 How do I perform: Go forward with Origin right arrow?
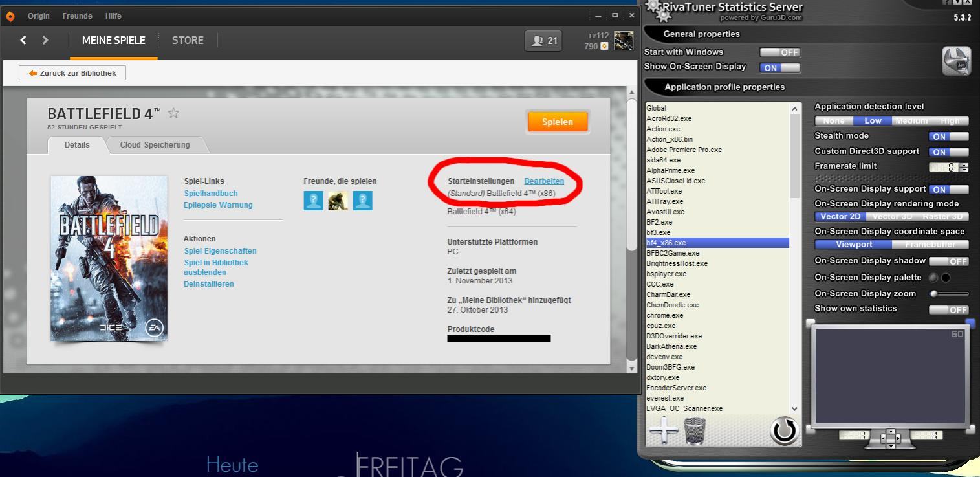click(45, 40)
